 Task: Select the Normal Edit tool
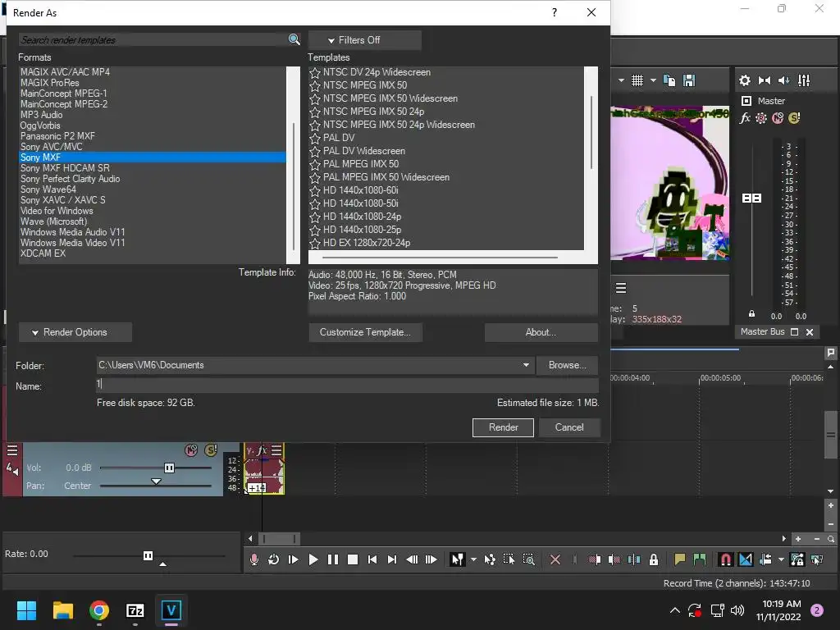(457, 559)
